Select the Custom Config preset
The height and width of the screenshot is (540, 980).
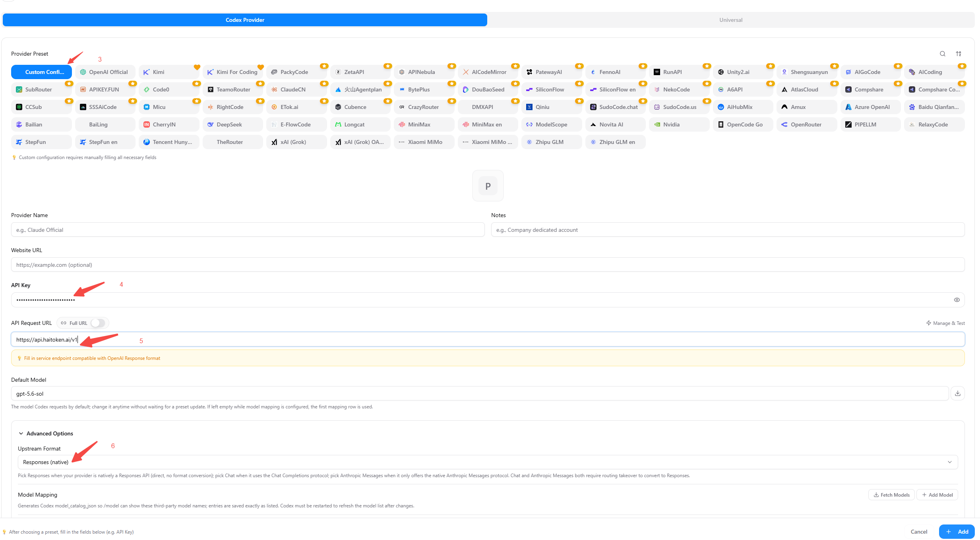pyautogui.click(x=41, y=72)
